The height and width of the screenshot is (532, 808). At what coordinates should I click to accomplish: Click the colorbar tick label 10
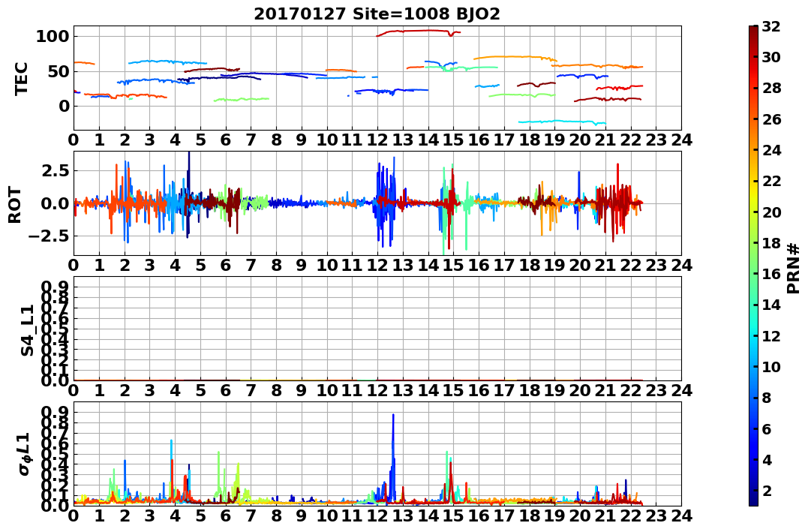(x=771, y=366)
